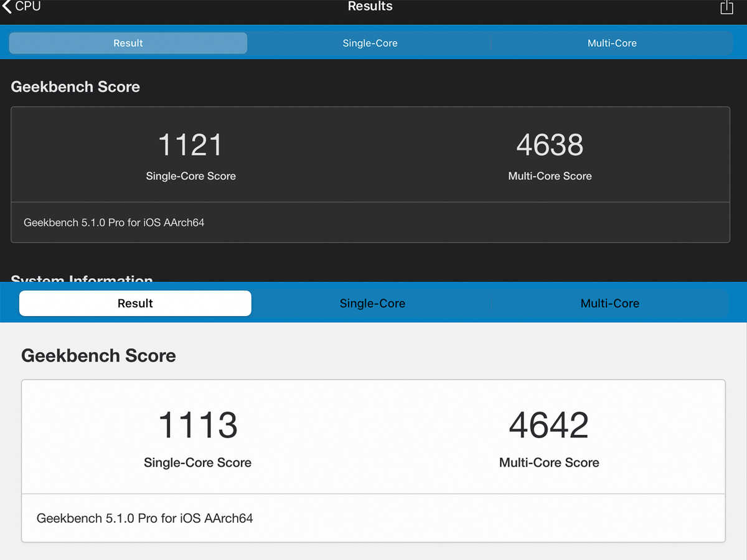Click the 4638 multi-core score
Screen dimensions: 747x560
(x=550, y=145)
